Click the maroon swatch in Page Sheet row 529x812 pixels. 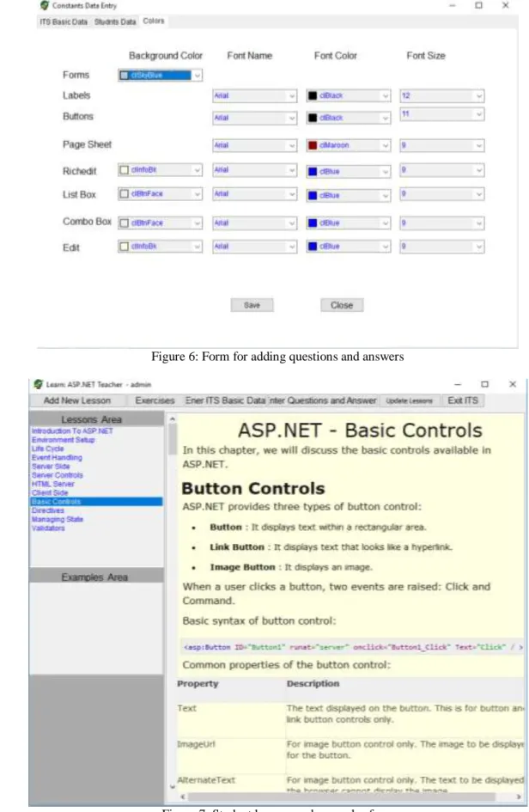pyautogui.click(x=312, y=145)
